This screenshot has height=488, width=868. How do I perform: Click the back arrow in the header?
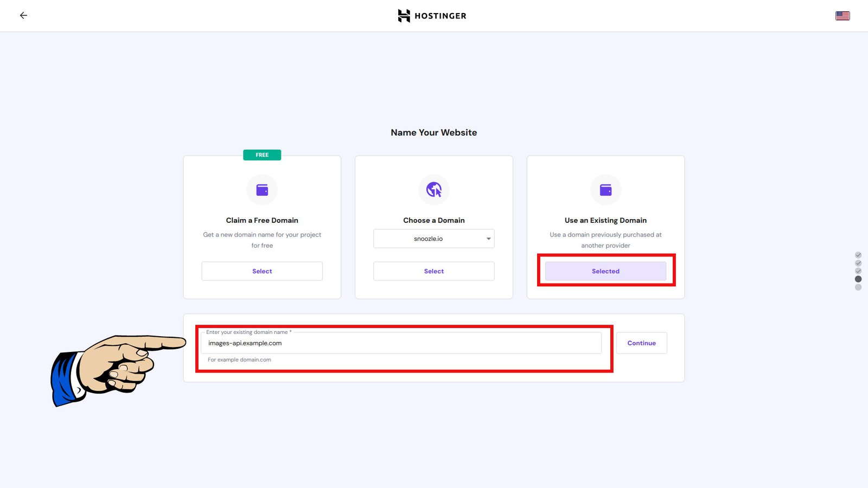point(23,16)
